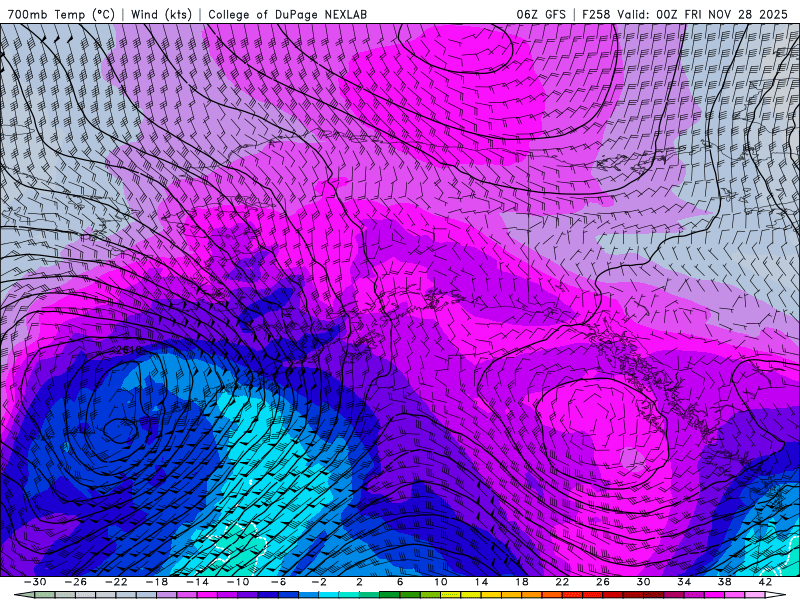Click the -6 value on the temperature scale
The image size is (800, 600).
coord(278,582)
